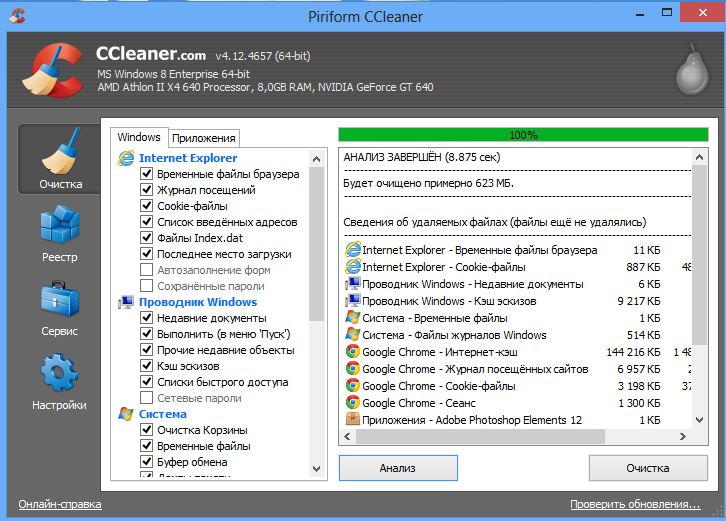This screenshot has width=726, height=521.
Task: Click up arrow of results scrollbar
Action: (x=700, y=157)
